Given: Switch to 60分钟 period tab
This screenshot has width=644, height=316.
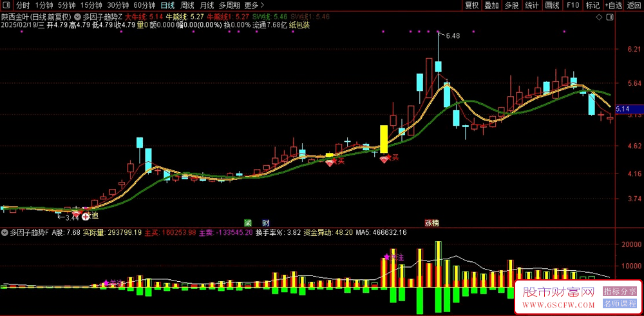Looking at the screenshot, I should click(144, 5).
